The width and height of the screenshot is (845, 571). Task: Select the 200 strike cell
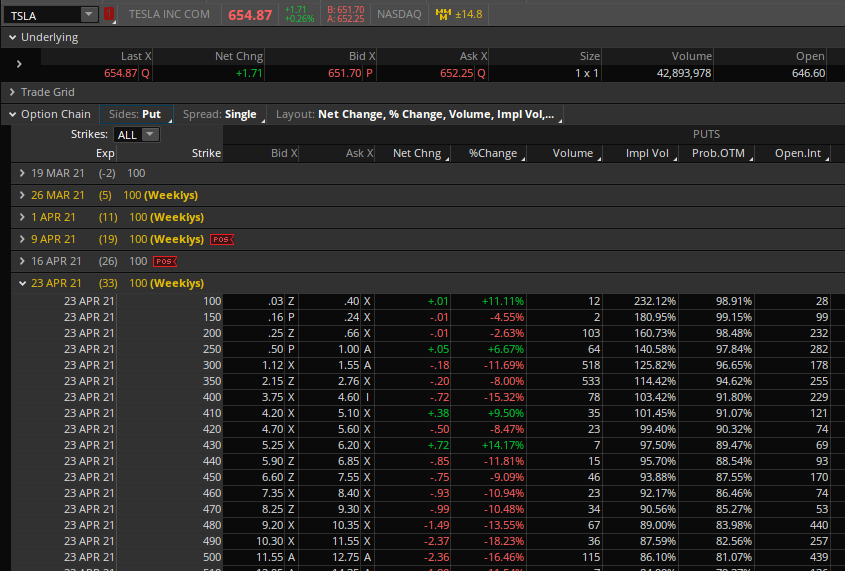170,333
